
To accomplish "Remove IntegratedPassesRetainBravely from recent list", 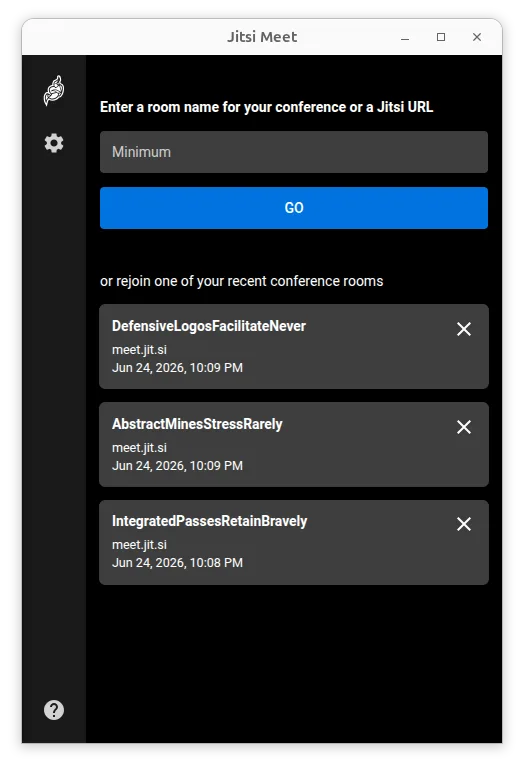I will click(x=464, y=524).
